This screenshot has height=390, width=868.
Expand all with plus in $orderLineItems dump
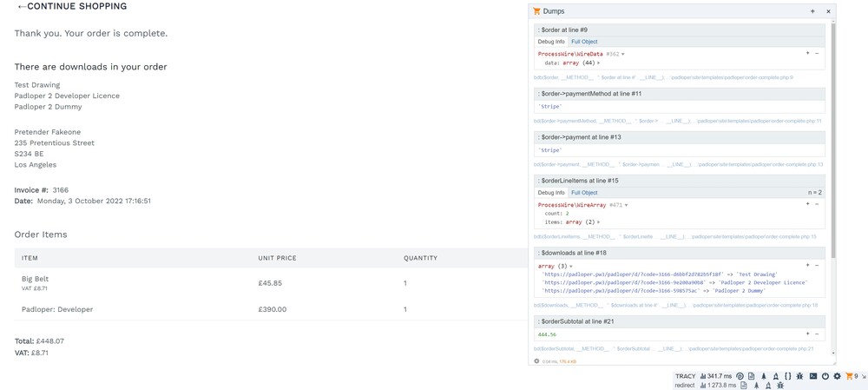click(x=807, y=204)
